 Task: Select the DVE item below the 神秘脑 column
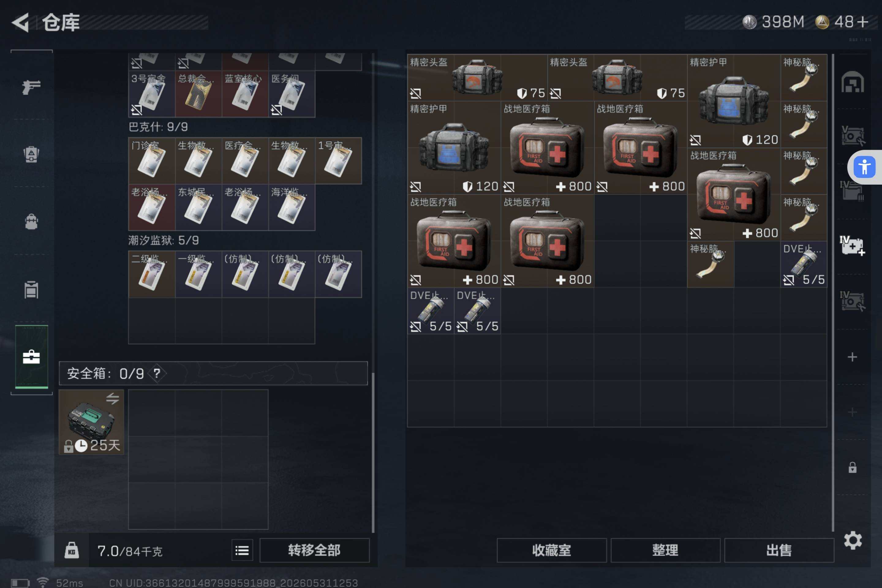[804, 264]
